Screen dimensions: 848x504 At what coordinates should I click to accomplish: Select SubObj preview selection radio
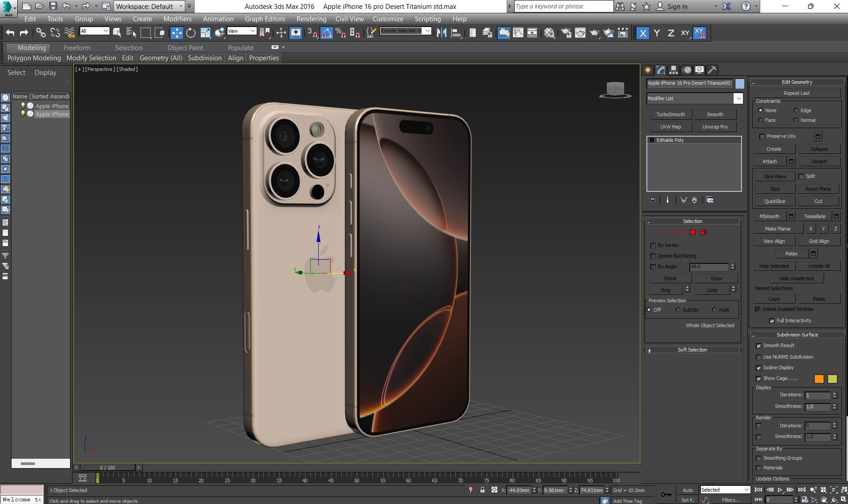coord(678,310)
